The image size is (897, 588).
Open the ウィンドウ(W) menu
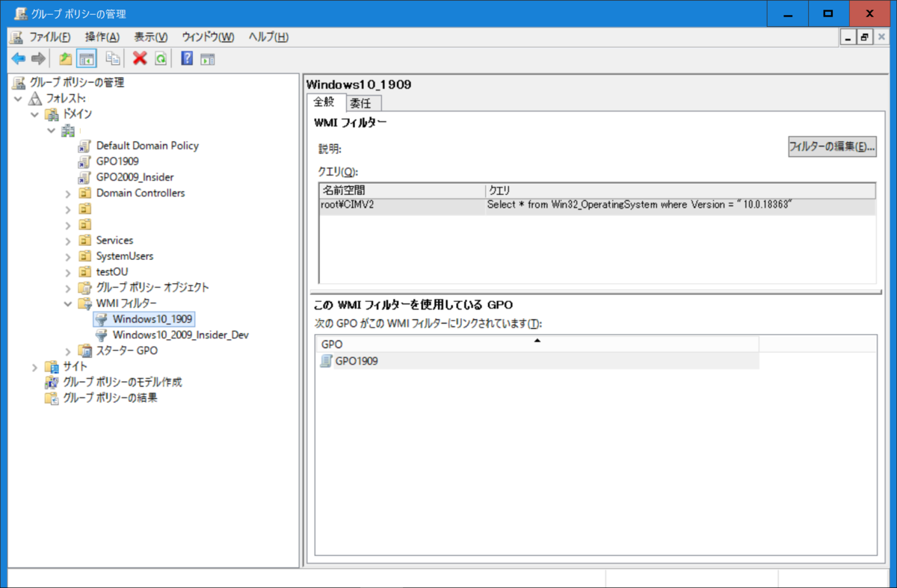(208, 37)
